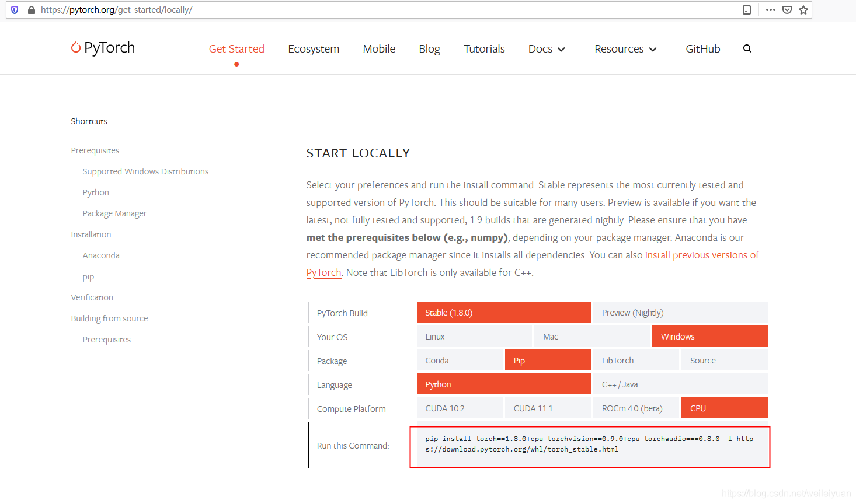The image size is (856, 504).
Task: Click the 'PyTorch Build' row label
Action: pyautogui.click(x=342, y=313)
